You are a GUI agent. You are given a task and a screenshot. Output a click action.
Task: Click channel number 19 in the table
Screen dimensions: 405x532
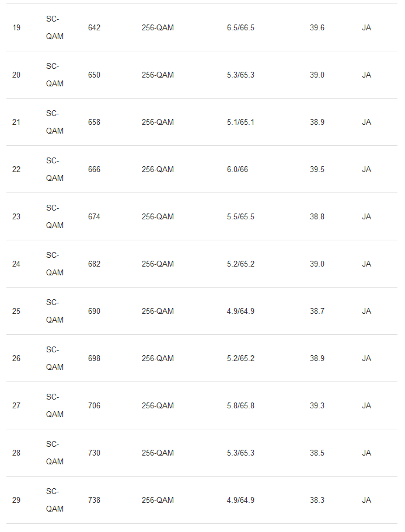coord(16,27)
